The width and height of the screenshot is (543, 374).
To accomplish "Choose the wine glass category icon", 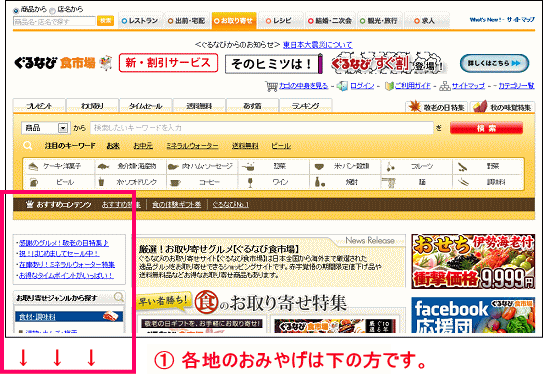I will coord(250,182).
